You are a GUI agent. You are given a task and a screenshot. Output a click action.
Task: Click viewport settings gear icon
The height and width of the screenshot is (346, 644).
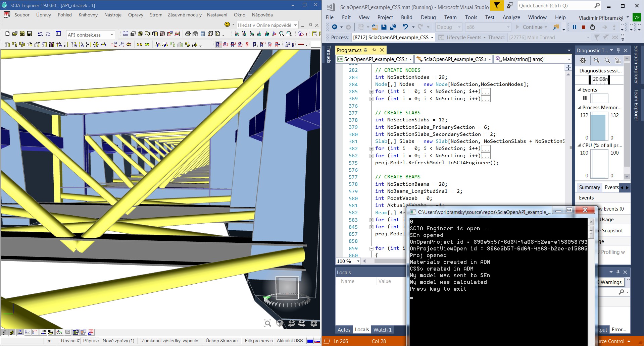tap(314, 323)
